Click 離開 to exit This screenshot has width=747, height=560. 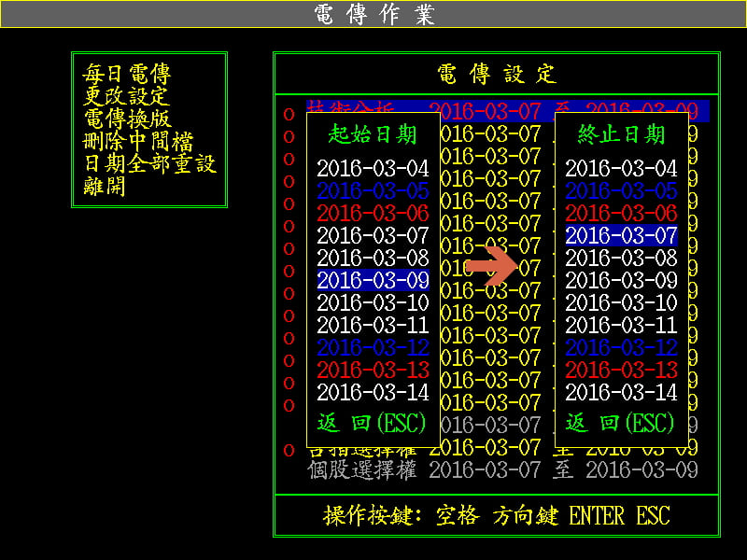(x=105, y=186)
